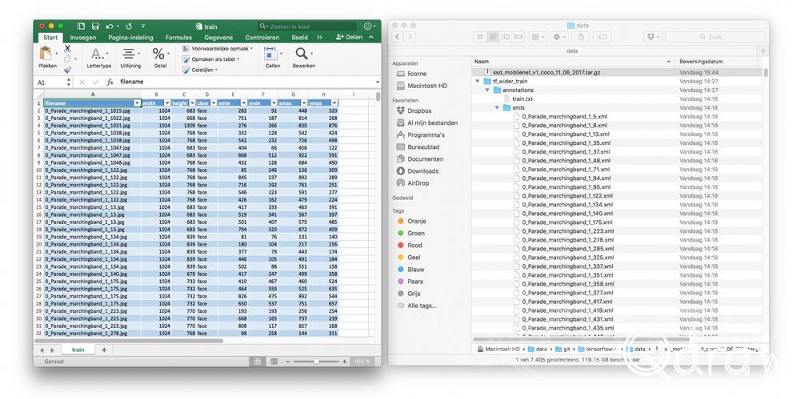The height and width of the screenshot is (399, 800).
Task: Switch to Excel page layout view icon in status bar
Action: click(x=274, y=361)
